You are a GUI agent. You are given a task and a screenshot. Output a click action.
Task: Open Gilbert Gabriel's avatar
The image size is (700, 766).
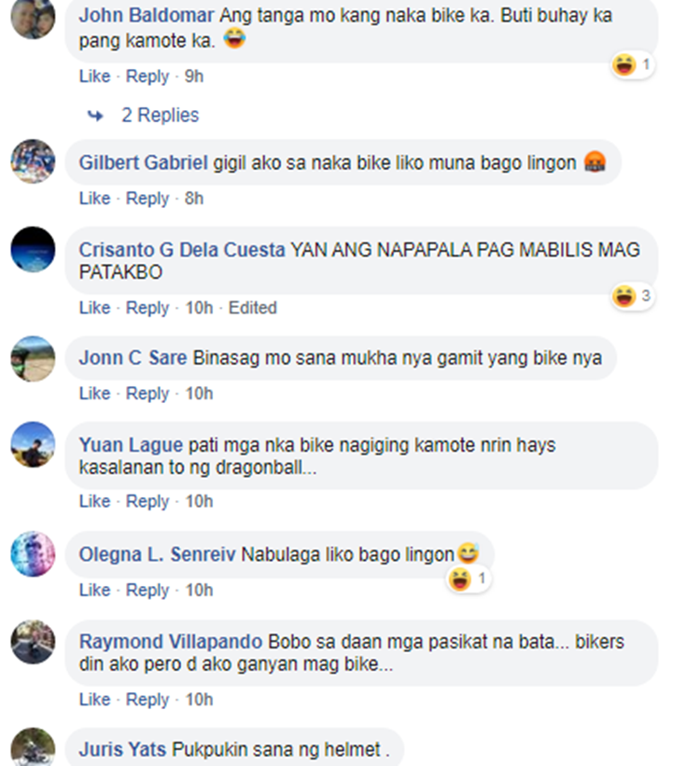[33, 161]
